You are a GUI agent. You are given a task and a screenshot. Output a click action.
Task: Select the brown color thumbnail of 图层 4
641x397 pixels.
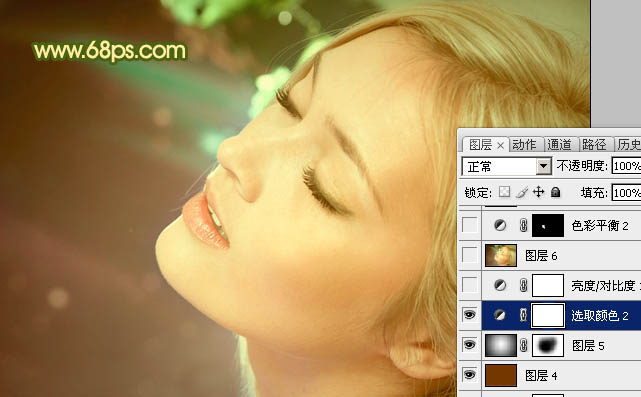pyautogui.click(x=501, y=375)
